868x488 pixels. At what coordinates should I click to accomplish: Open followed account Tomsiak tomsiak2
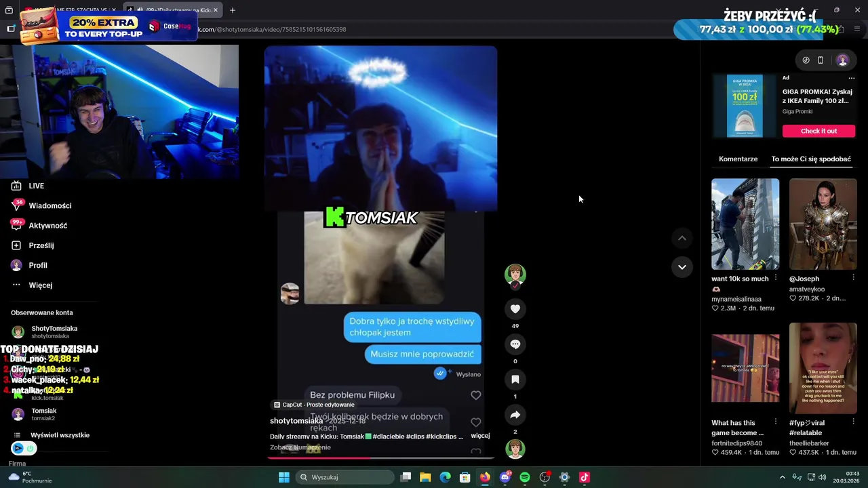click(35, 414)
